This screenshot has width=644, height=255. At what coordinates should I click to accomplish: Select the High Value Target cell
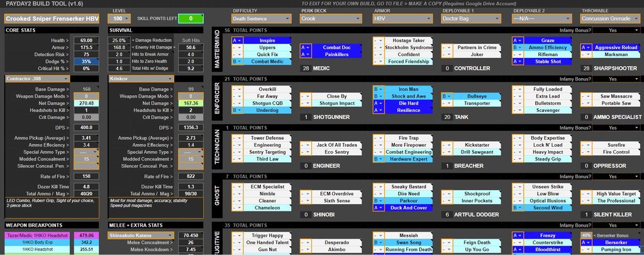(617, 194)
